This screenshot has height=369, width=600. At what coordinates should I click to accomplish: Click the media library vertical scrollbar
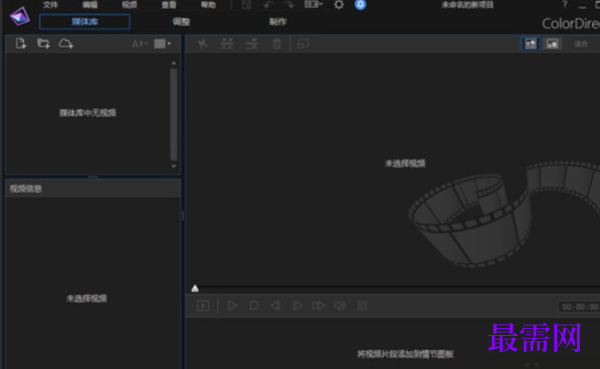(x=174, y=115)
